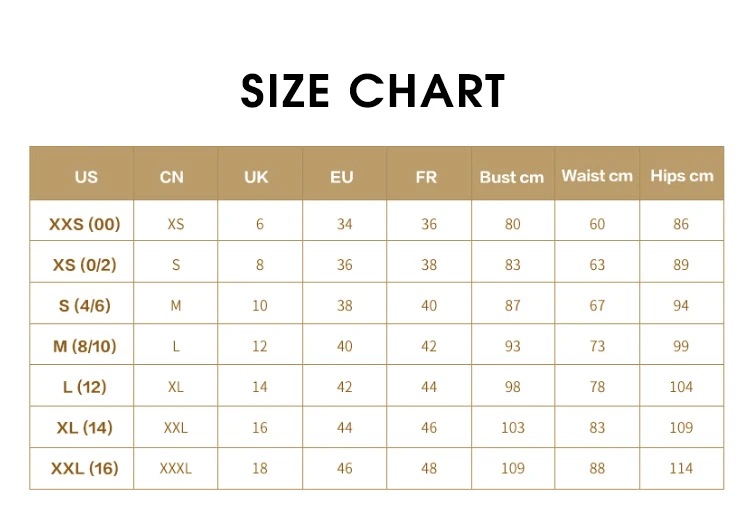The height and width of the screenshot is (530, 750).
Task: Click the M (8/10) size cell
Action: pyautogui.click(x=85, y=346)
